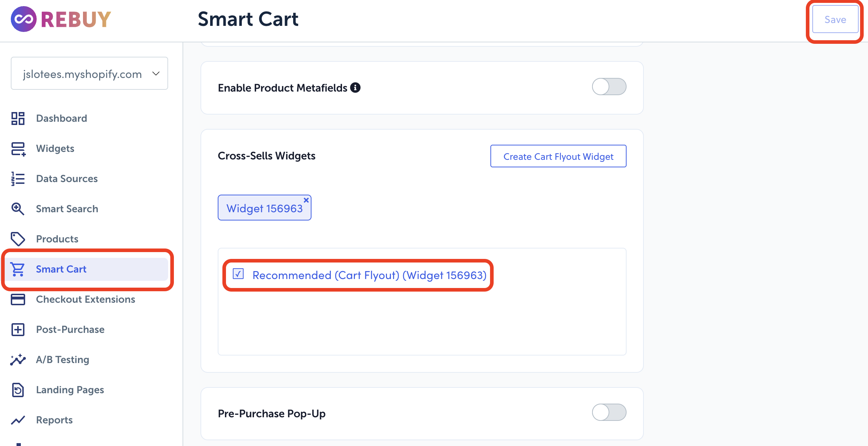Image resolution: width=868 pixels, height=446 pixels.
Task: Click the A/B Testing chart icon
Action: (18, 360)
